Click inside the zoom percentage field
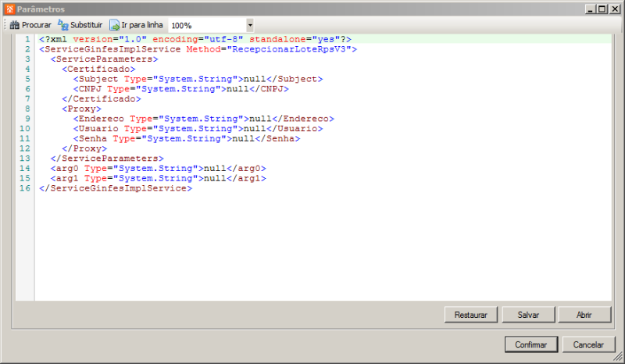This screenshot has width=625, height=364. click(x=207, y=25)
